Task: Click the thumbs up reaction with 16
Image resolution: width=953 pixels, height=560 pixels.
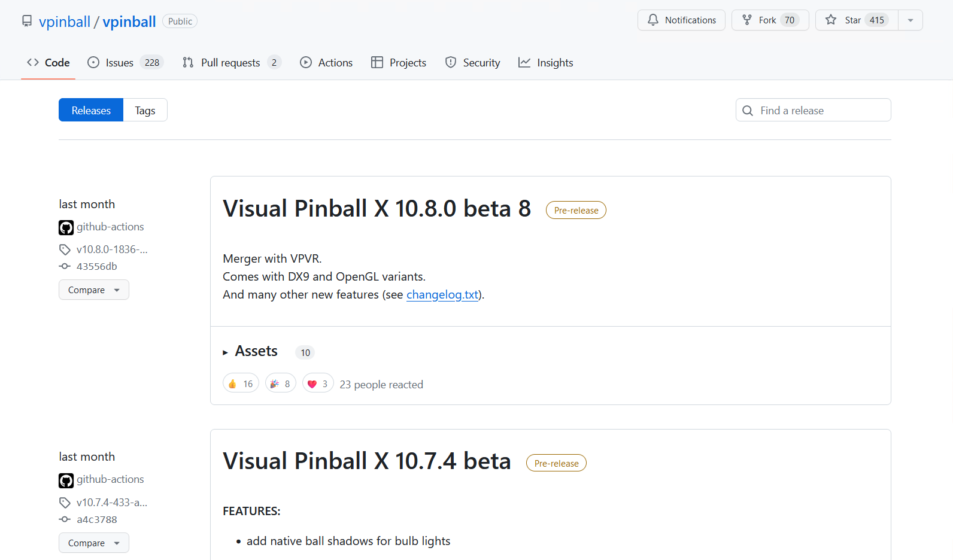Action: pos(241,384)
